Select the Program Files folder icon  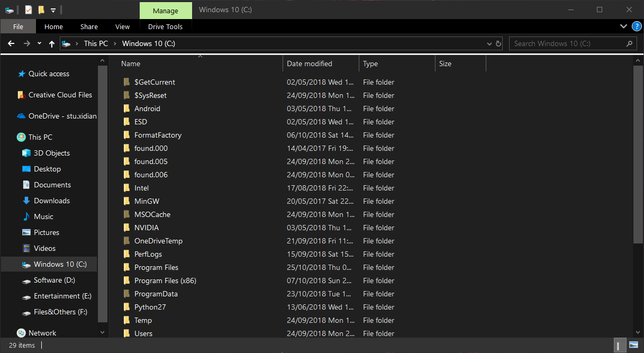[126, 267]
